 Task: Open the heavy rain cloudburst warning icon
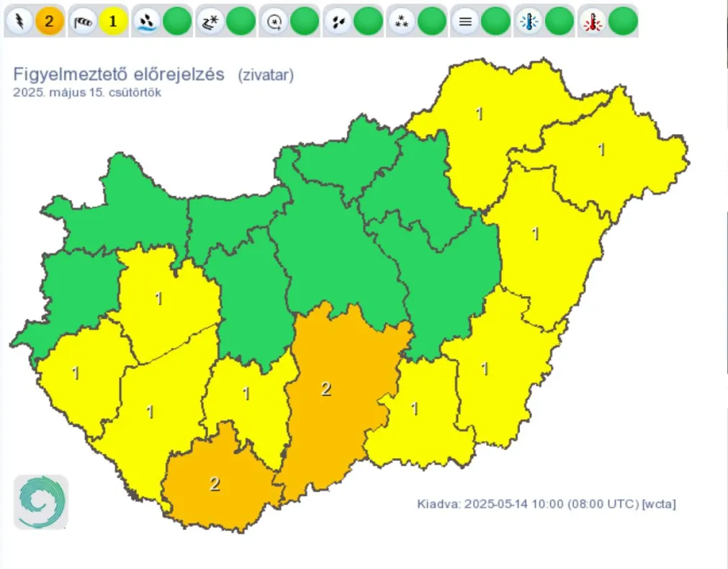pos(146,22)
